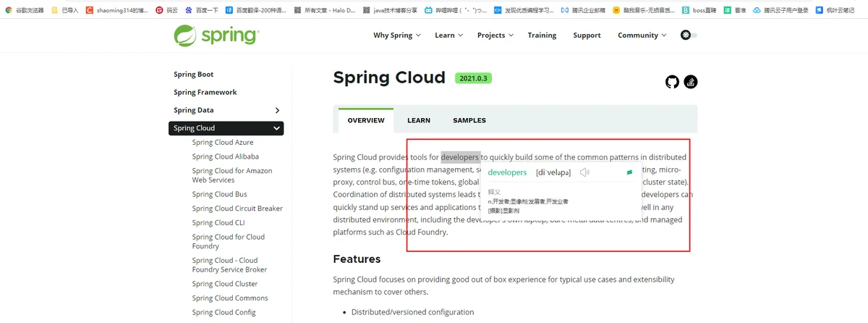Open the Stack Overflow icon beside GitHub

[x=690, y=82]
